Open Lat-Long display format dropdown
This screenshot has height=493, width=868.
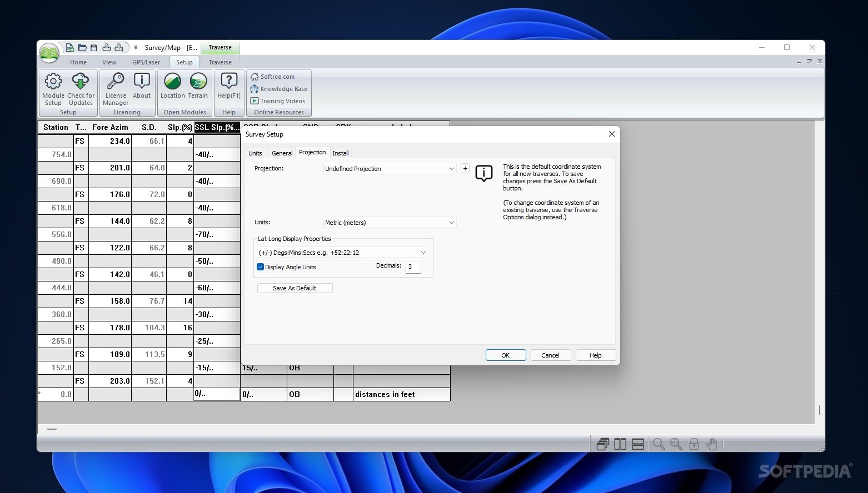(x=423, y=253)
